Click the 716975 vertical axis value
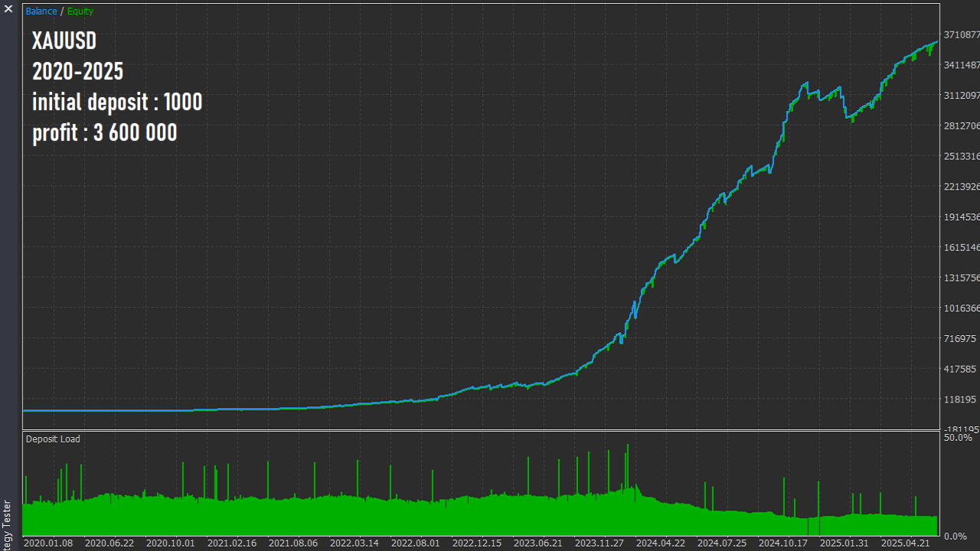Viewport: 980px width, 551px height. click(960, 339)
